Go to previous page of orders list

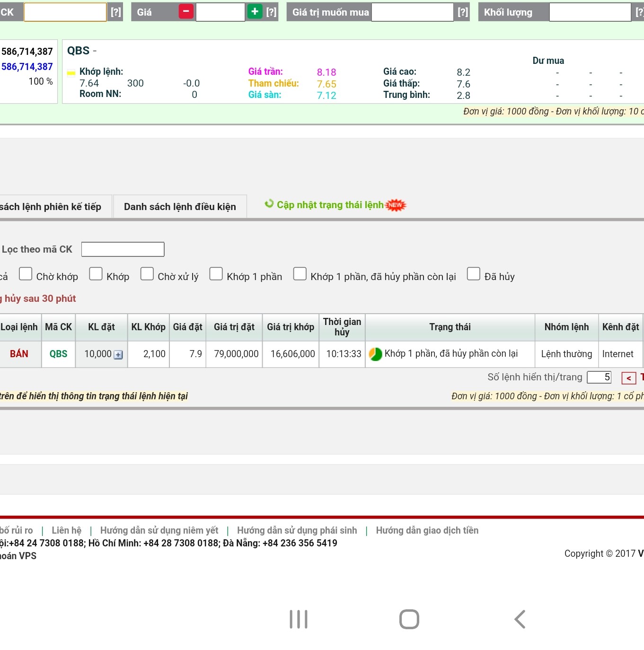click(x=628, y=378)
